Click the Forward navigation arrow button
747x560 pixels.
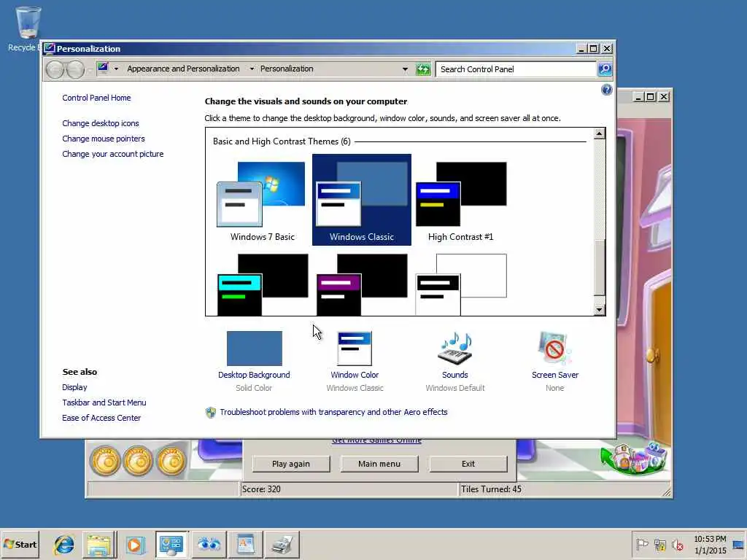tap(75, 69)
